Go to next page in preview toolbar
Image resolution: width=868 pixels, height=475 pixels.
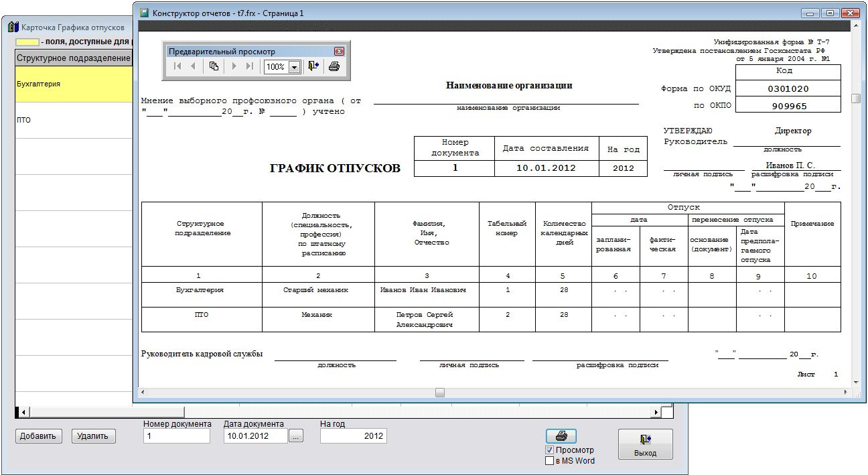[234, 66]
